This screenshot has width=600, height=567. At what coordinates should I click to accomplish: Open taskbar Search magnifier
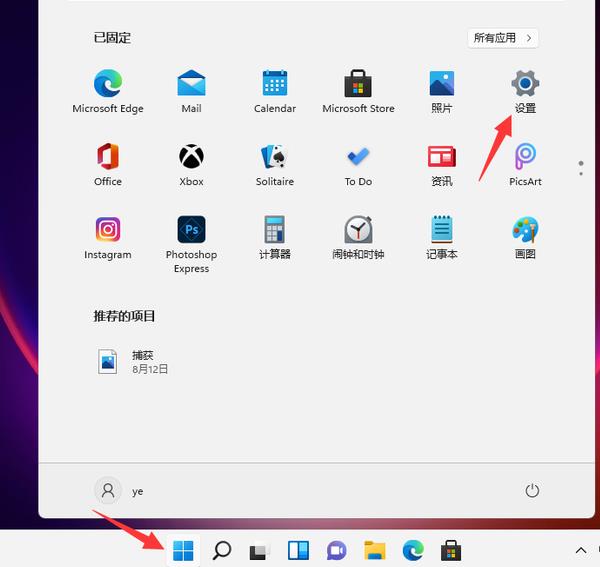pos(222,551)
